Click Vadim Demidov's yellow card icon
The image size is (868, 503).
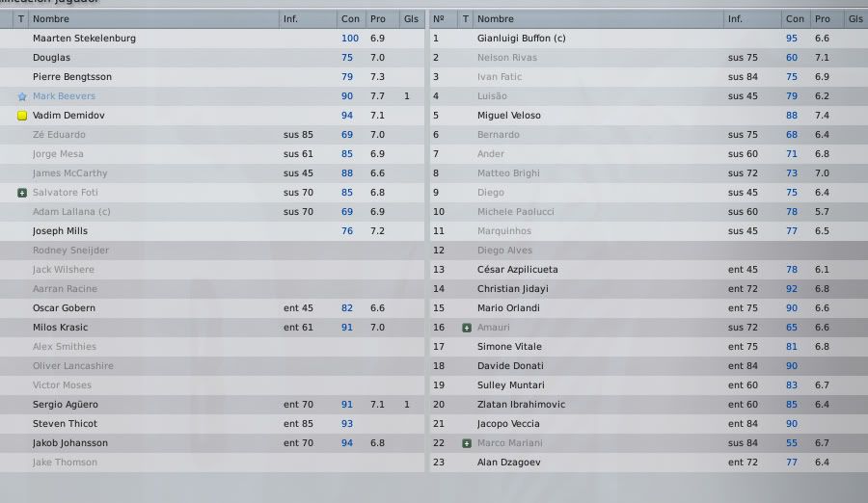pyautogui.click(x=22, y=116)
